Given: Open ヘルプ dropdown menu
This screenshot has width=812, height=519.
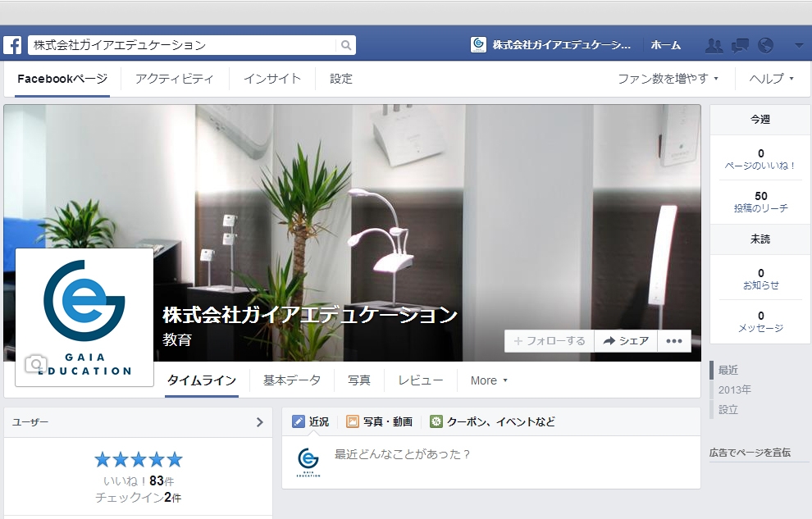Looking at the screenshot, I should pyautogui.click(x=771, y=79).
